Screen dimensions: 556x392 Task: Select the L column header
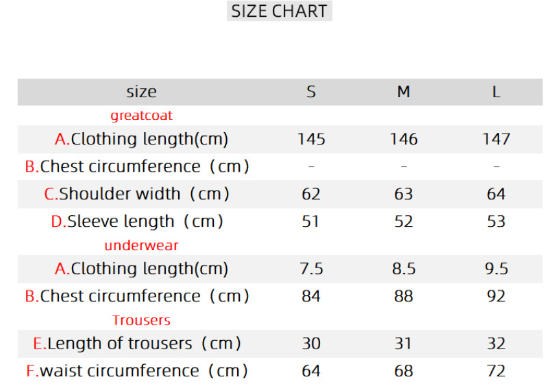496,92
